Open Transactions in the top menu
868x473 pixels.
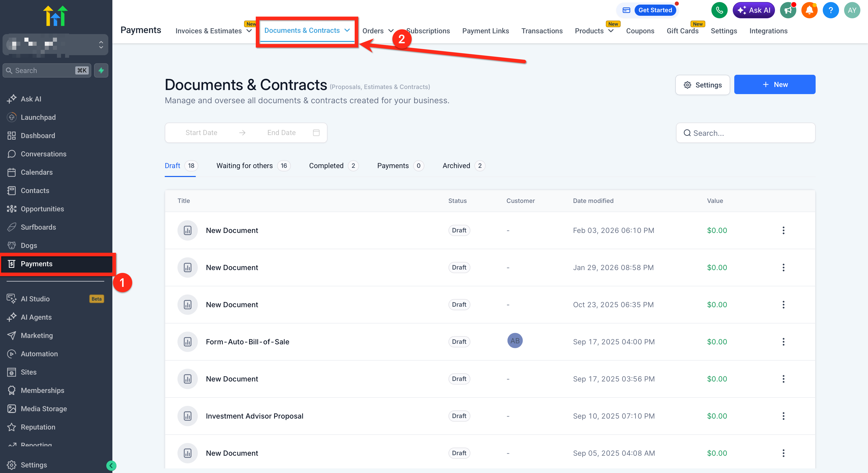[542, 31]
